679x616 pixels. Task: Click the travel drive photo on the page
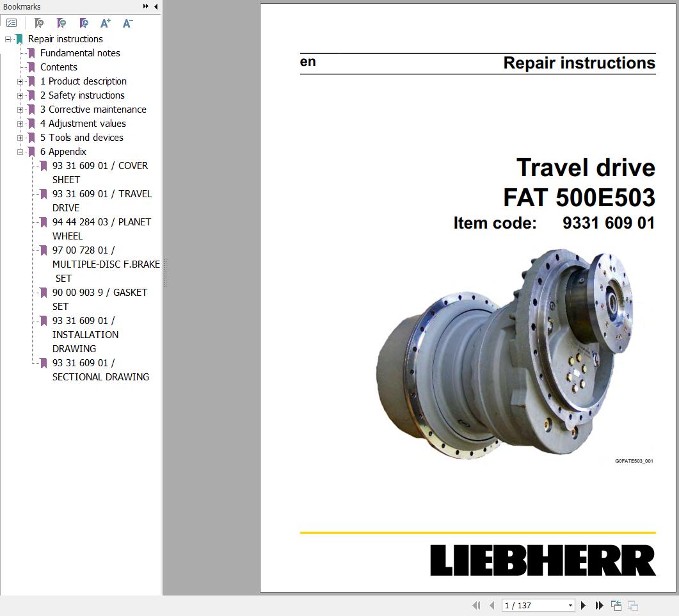point(505,354)
